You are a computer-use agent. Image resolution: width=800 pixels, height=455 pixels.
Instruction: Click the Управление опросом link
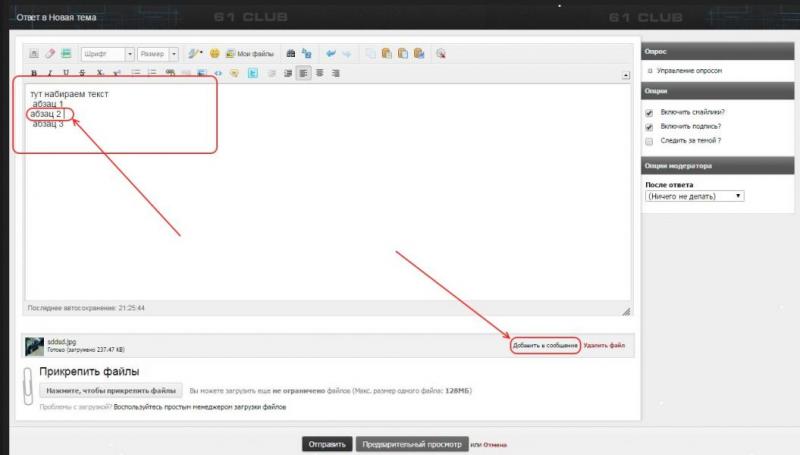tap(689, 71)
